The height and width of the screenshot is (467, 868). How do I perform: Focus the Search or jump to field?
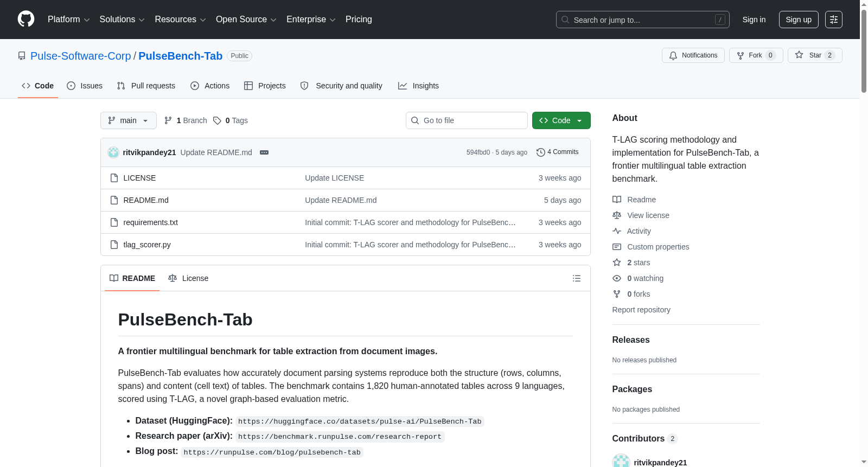coord(643,20)
